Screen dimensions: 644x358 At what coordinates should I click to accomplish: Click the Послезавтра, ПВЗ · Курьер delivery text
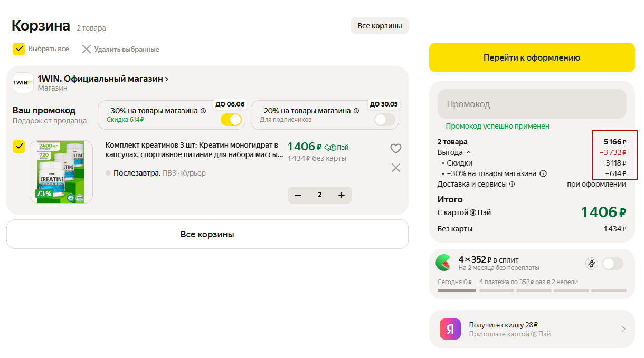tap(159, 173)
